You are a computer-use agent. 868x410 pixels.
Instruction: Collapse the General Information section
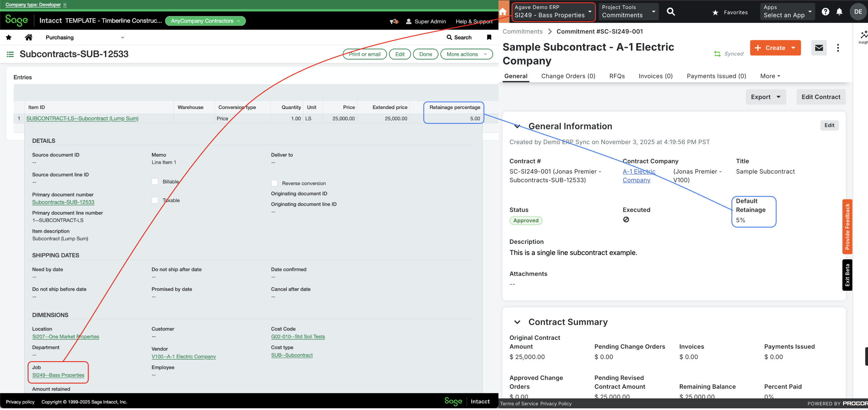coord(517,126)
